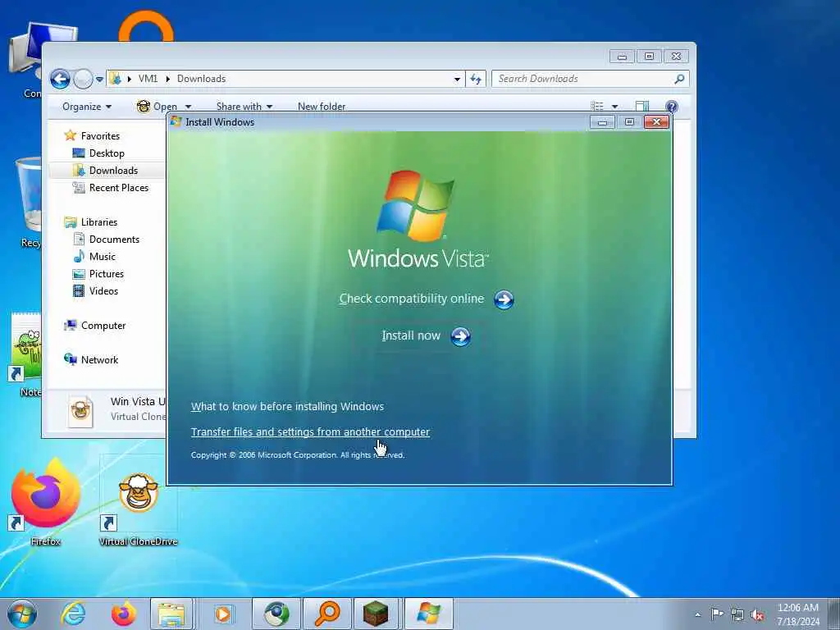Open Transfer files and settings from another computer
The width and height of the screenshot is (840, 630).
coord(310,431)
